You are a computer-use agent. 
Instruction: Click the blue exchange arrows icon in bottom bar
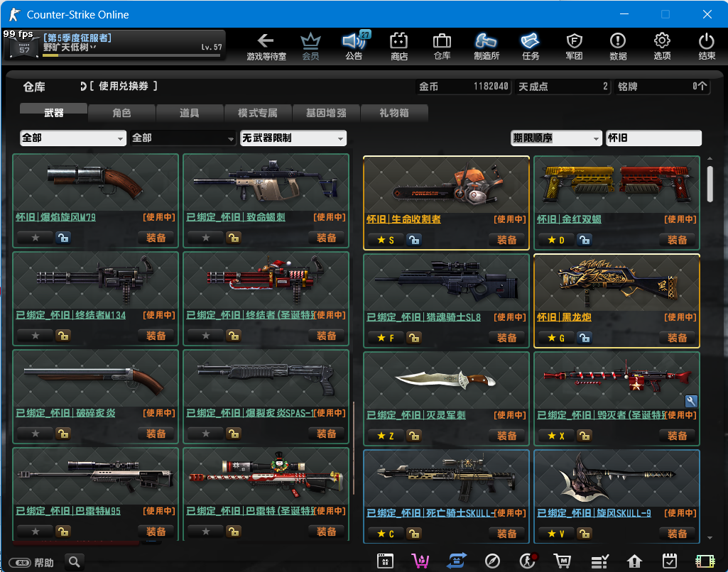click(457, 561)
